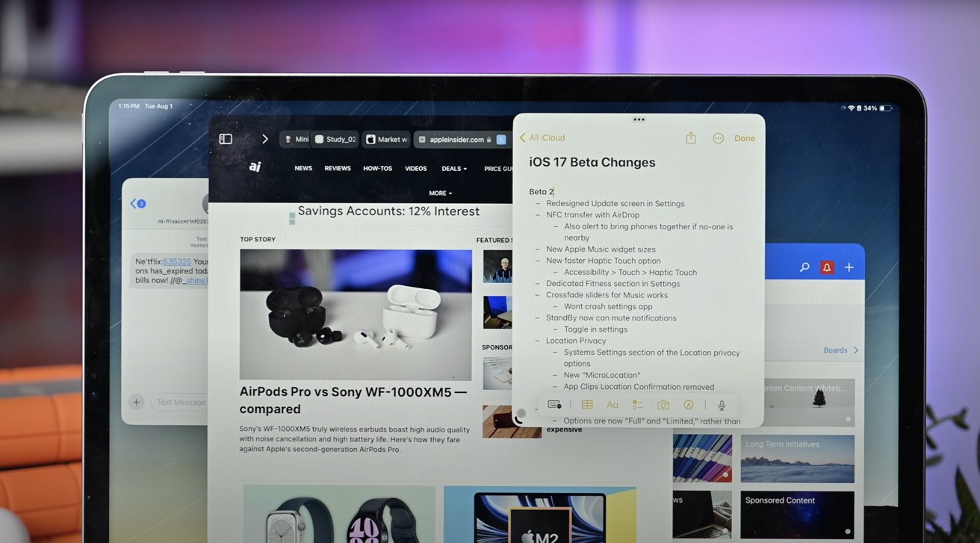Switch to the Market Safari tab
980x543 pixels.
387,140
